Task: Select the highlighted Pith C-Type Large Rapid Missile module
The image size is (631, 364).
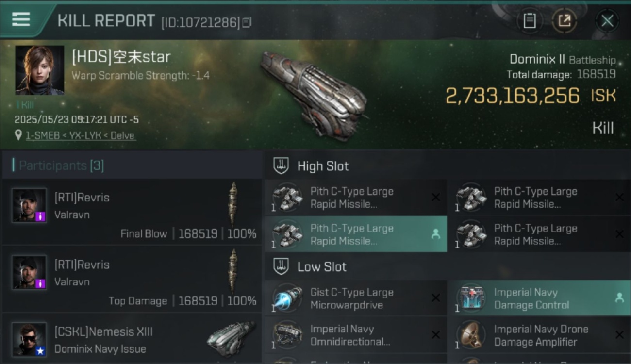Action: point(356,234)
